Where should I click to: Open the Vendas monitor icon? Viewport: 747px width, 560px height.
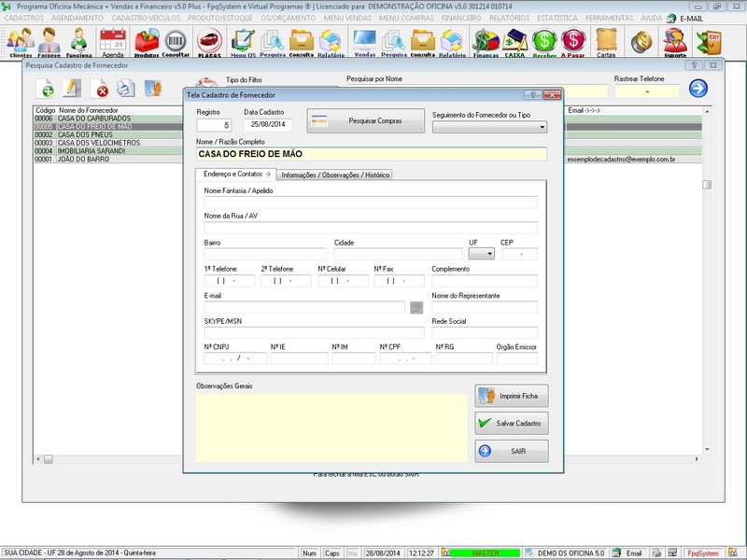[365, 42]
